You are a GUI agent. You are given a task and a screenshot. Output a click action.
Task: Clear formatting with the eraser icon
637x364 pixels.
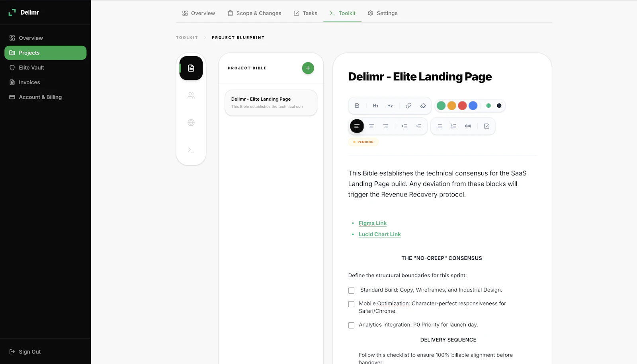click(x=423, y=106)
